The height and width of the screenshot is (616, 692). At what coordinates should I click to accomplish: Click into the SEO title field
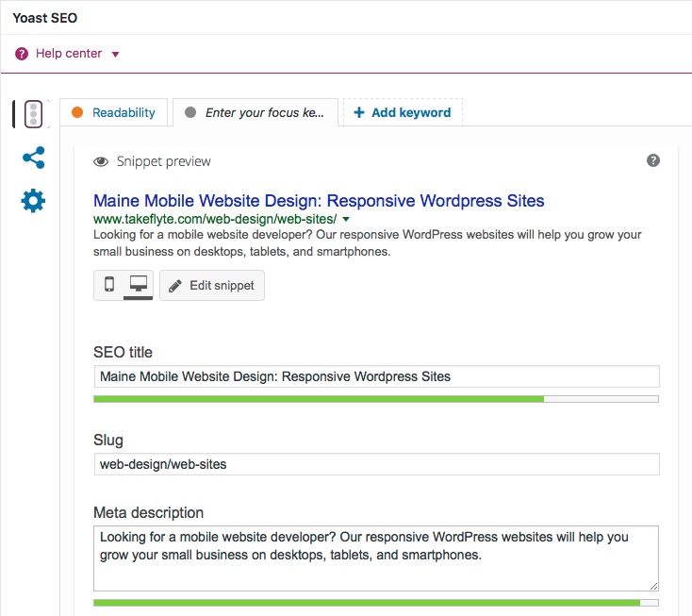point(376,376)
